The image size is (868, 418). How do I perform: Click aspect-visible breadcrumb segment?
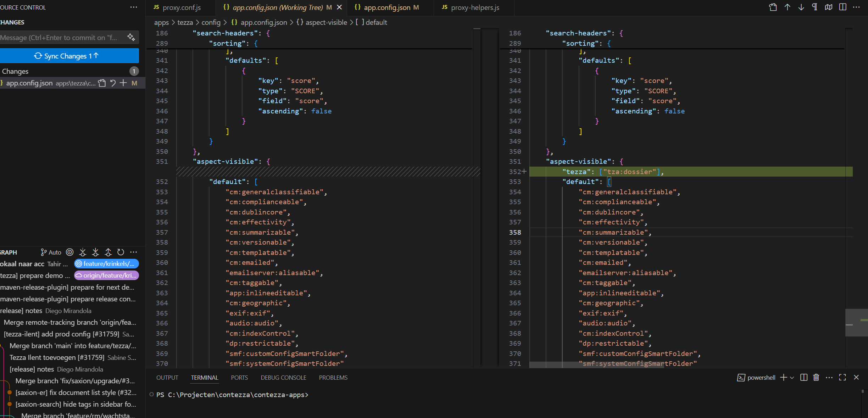pos(326,22)
